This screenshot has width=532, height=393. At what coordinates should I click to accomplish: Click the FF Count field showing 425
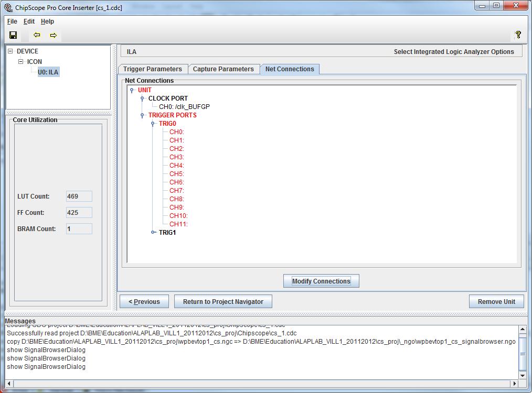(x=79, y=212)
